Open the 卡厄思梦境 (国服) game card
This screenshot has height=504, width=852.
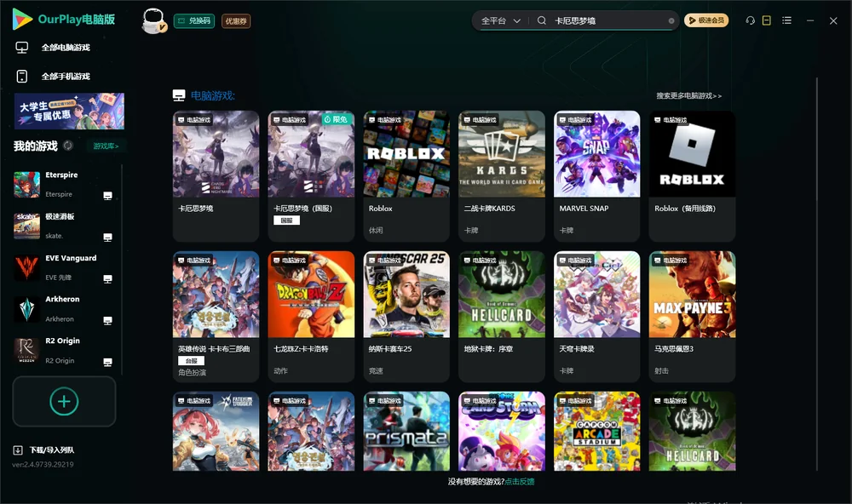tap(311, 176)
